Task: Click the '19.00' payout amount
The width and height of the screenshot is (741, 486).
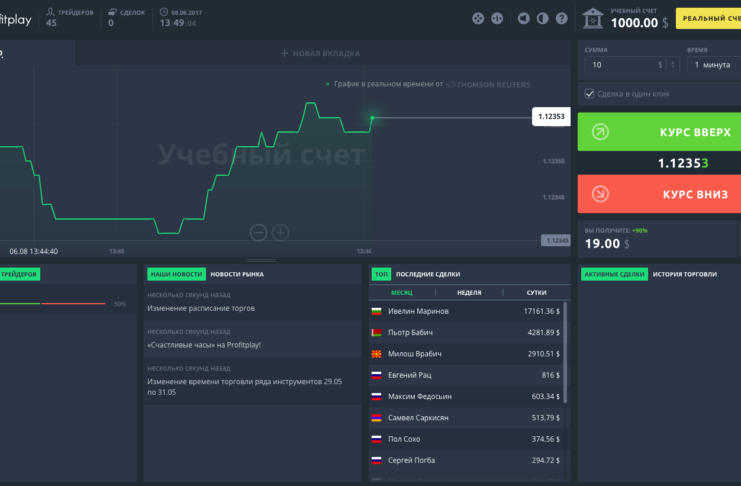Action: coord(602,243)
